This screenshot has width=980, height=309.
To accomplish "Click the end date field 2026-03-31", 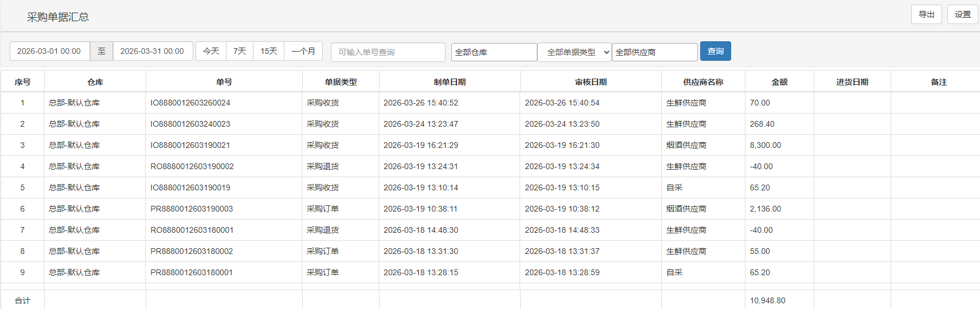I will [153, 51].
